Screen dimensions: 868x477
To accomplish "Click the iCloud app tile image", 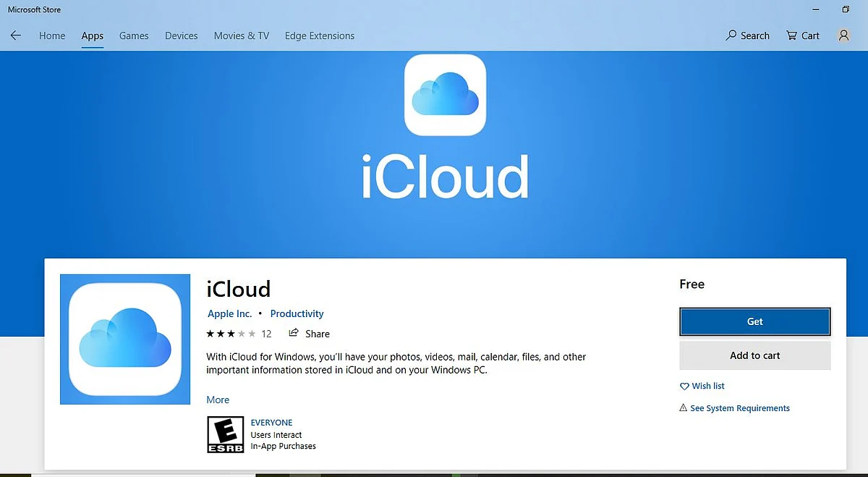I will point(125,339).
